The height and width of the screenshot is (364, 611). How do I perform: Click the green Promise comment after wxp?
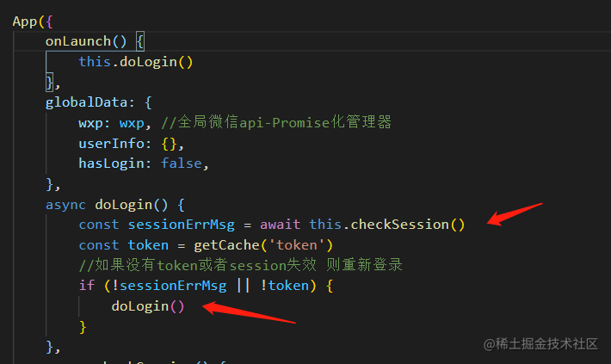point(276,123)
